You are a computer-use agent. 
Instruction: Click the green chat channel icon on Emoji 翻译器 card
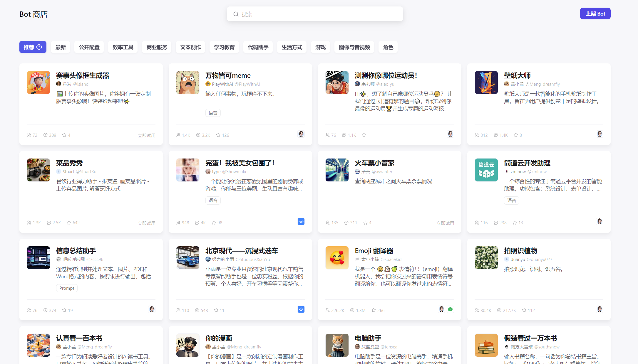451,309
